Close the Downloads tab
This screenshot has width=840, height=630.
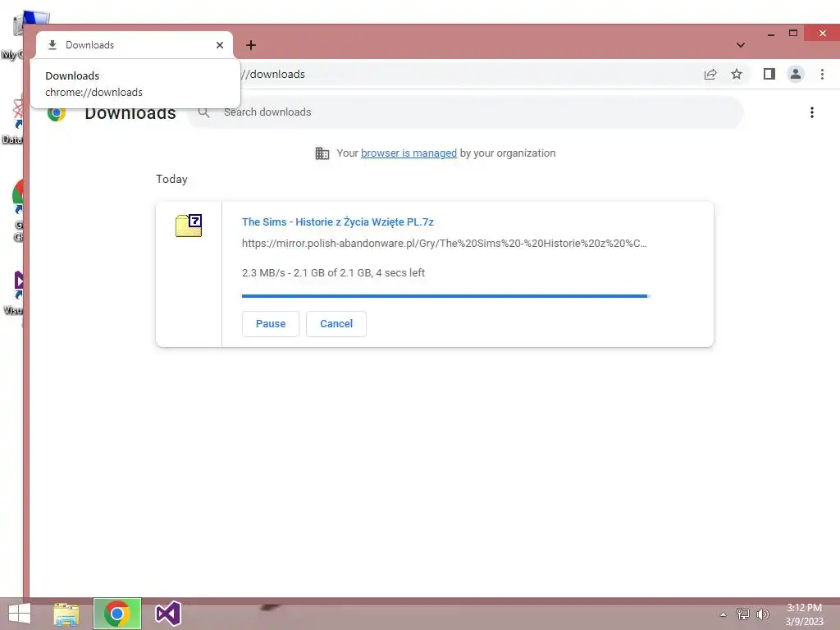220,45
